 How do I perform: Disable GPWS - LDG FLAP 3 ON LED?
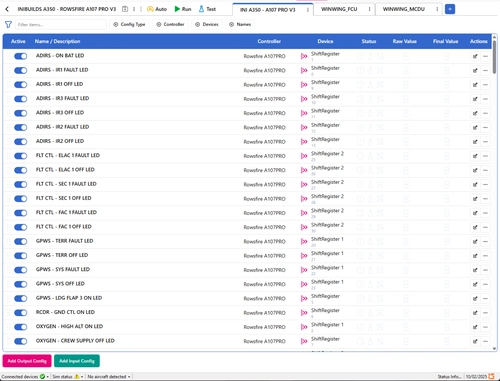coord(20,299)
